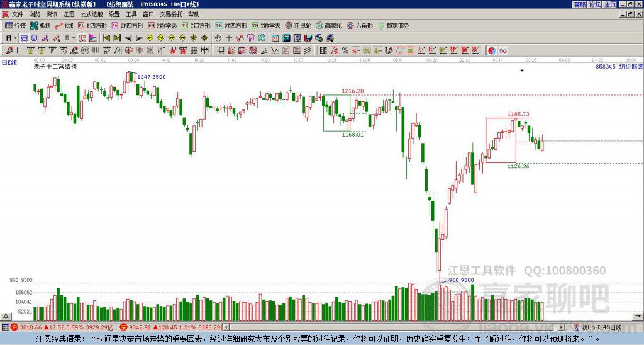The width and height of the screenshot is (644, 345).
Task: Open the P四方形 square tool
Action: [x=92, y=25]
